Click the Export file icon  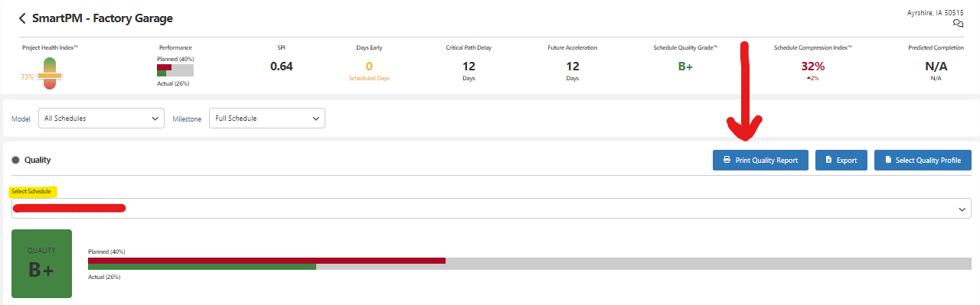(828, 161)
